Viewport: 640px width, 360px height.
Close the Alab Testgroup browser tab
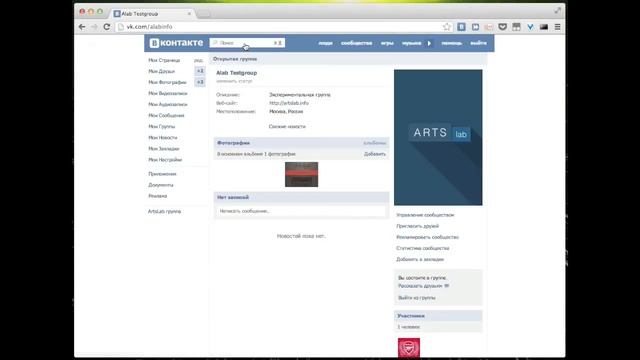tap(189, 14)
